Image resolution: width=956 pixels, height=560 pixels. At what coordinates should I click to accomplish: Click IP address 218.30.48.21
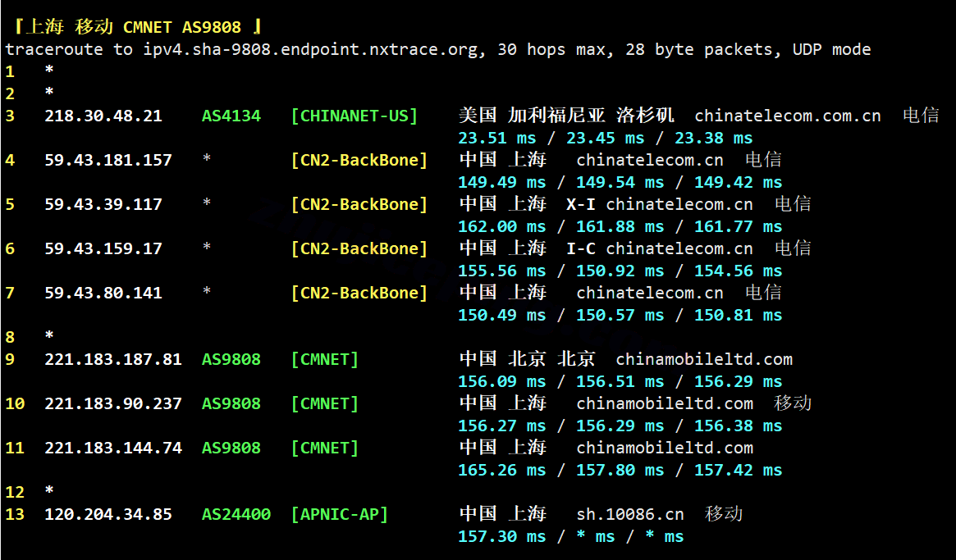point(103,116)
